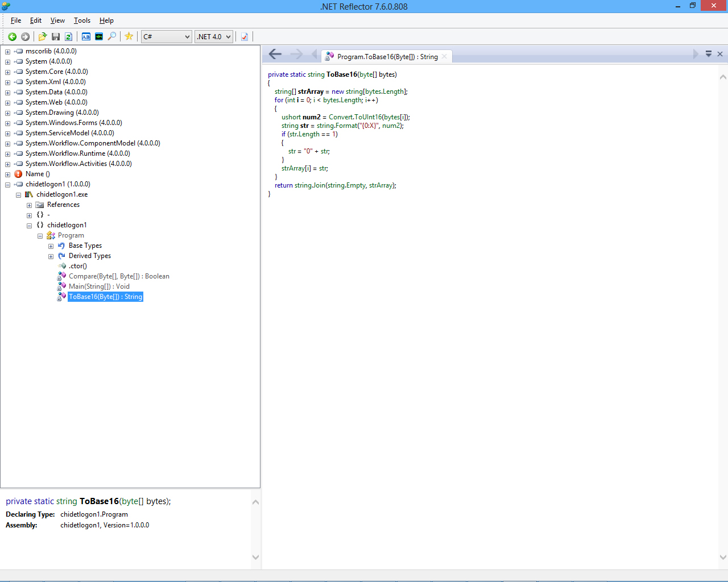Expand the Name () node

click(x=7, y=174)
